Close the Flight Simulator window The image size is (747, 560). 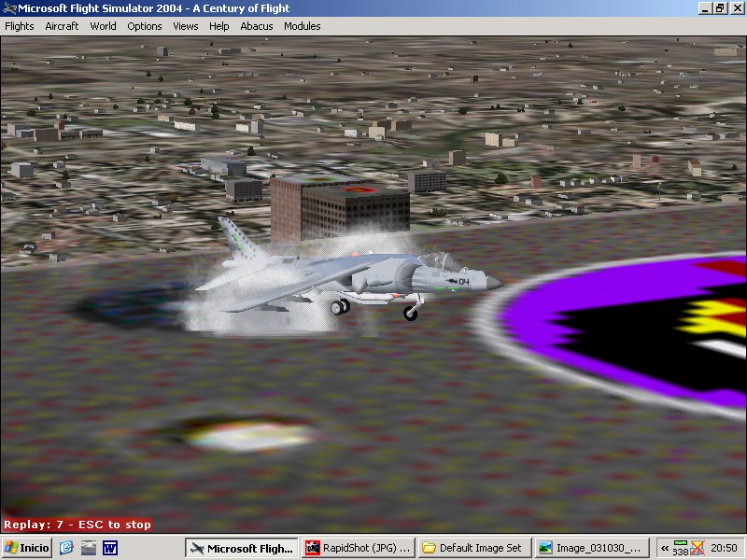(x=736, y=8)
